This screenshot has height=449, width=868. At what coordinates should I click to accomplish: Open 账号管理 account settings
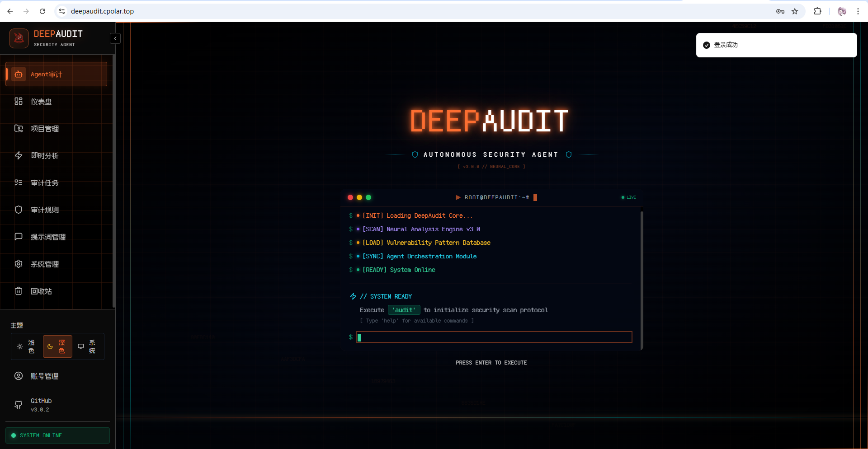[44, 376]
